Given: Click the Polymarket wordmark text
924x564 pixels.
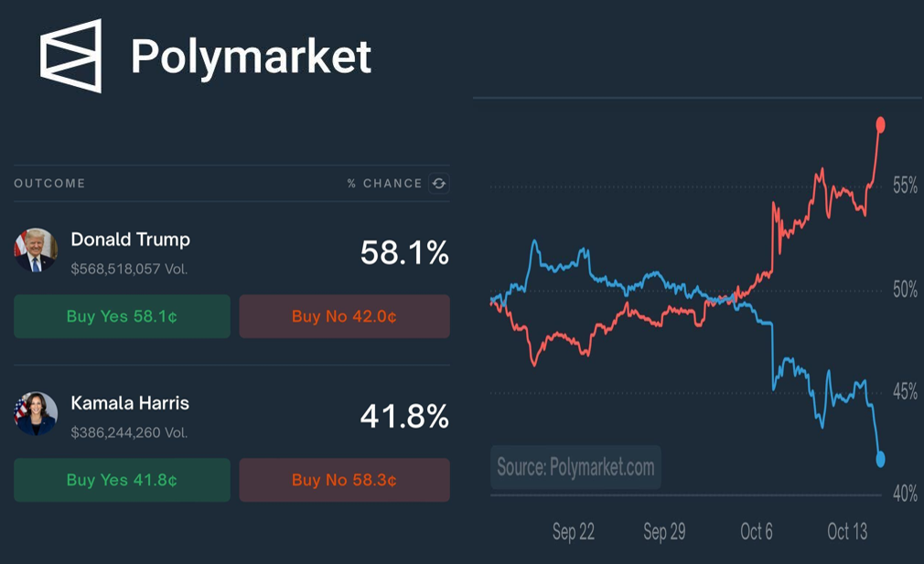Looking at the screenshot, I should [x=251, y=56].
